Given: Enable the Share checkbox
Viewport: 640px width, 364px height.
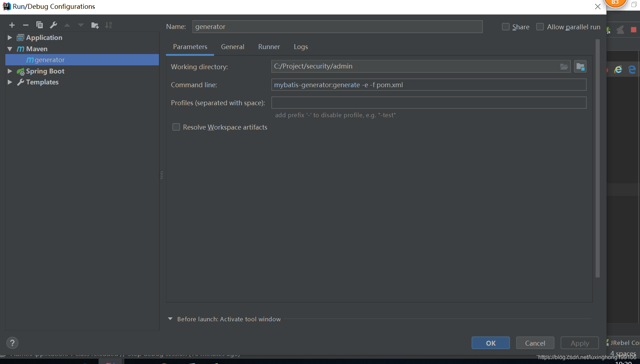Looking at the screenshot, I should pyautogui.click(x=506, y=27).
